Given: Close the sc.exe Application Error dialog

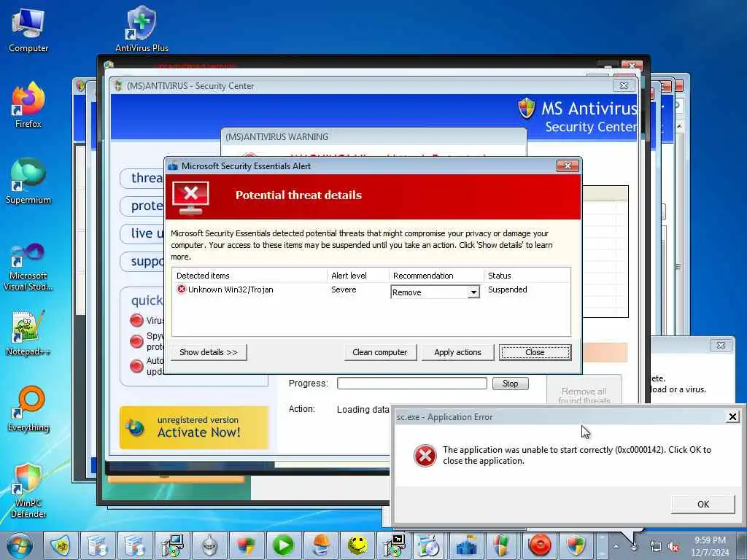Looking at the screenshot, I should pos(732,417).
